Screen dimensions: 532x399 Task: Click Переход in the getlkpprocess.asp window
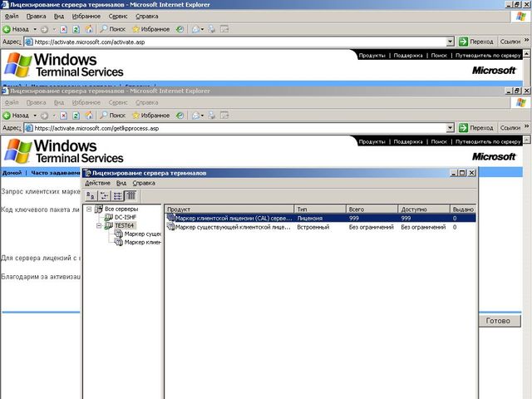coord(476,128)
